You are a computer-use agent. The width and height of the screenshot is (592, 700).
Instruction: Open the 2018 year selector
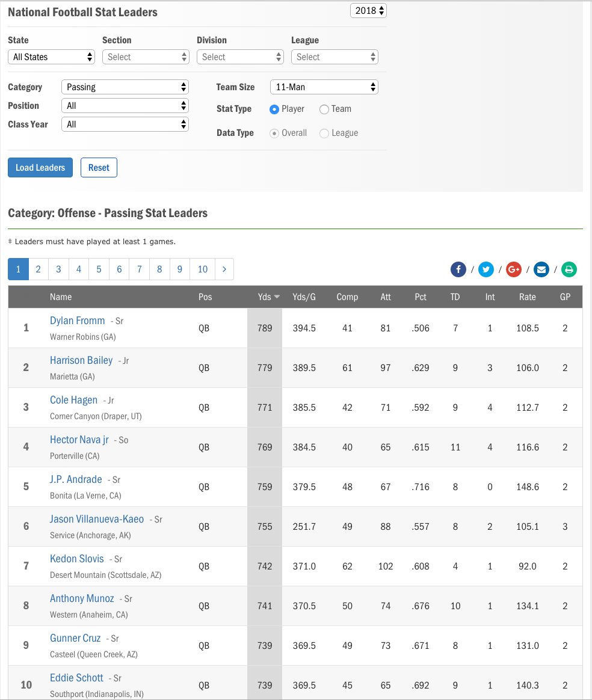(368, 11)
